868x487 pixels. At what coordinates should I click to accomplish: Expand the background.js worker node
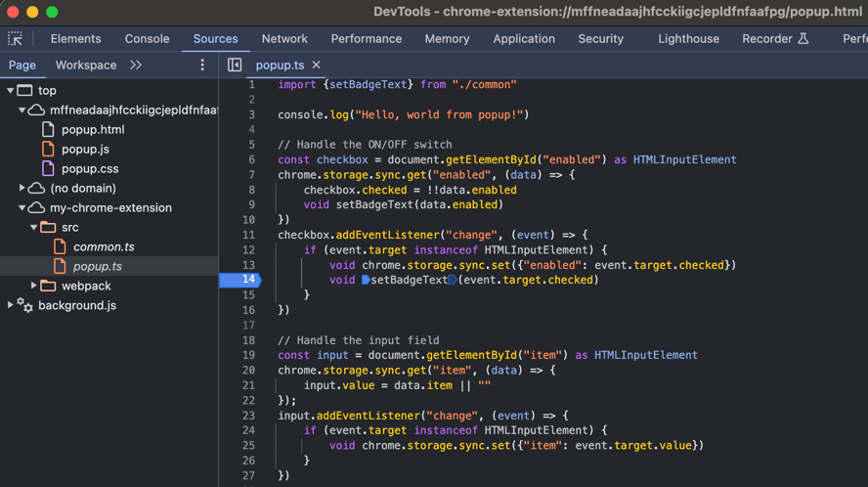click(11, 305)
